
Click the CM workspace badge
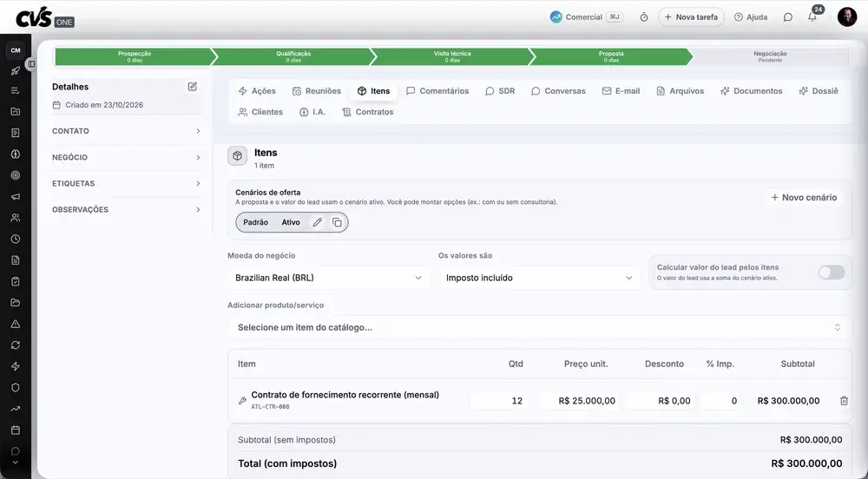coord(16,50)
